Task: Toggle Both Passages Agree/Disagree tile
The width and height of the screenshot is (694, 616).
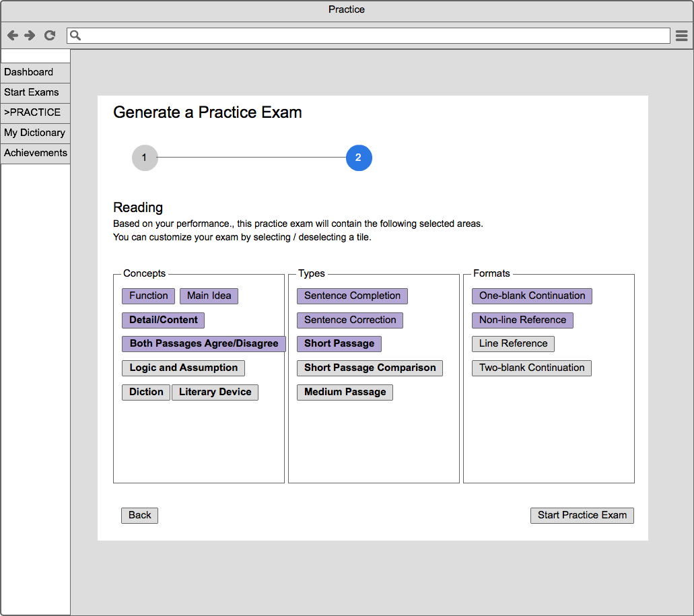Action: (203, 344)
